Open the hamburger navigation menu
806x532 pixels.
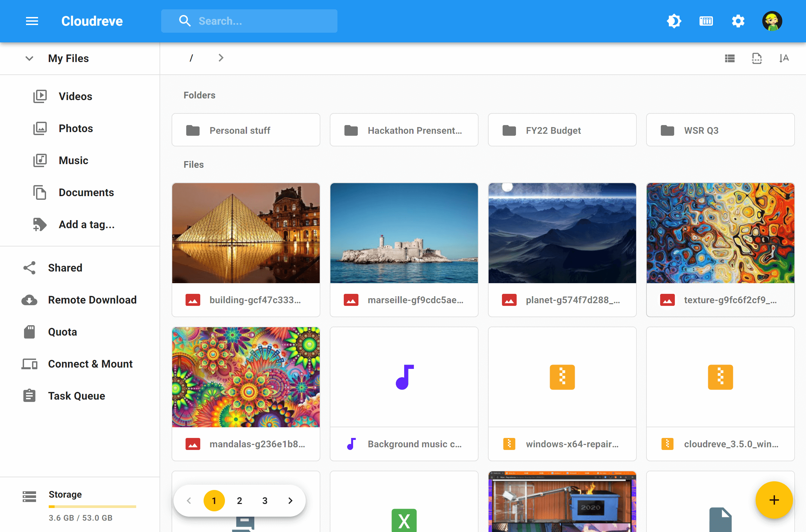click(32, 21)
